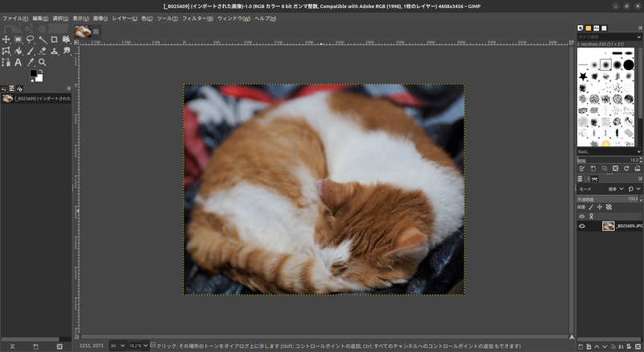Hide the _B025609.JPG layer via eye icon
Image resolution: width=644 pixels, height=352 pixels.
point(581,226)
